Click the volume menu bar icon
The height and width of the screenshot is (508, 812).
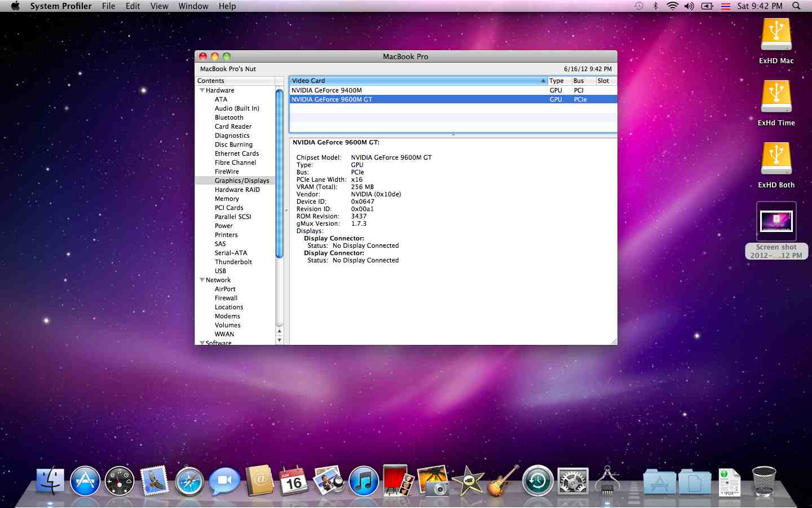[689, 6]
